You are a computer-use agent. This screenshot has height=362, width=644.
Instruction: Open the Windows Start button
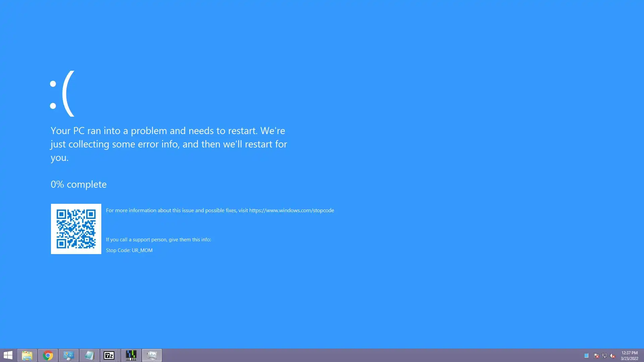[8, 355]
